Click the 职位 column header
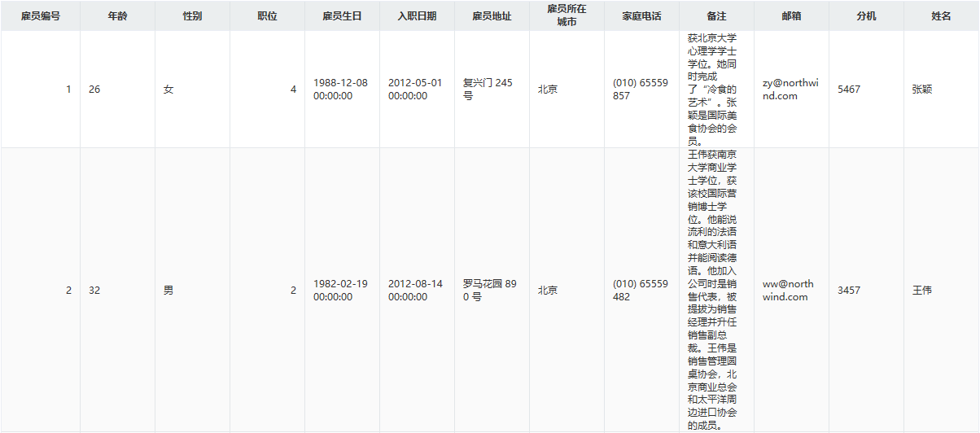This screenshot has width=980, height=433. pyautogui.click(x=267, y=16)
